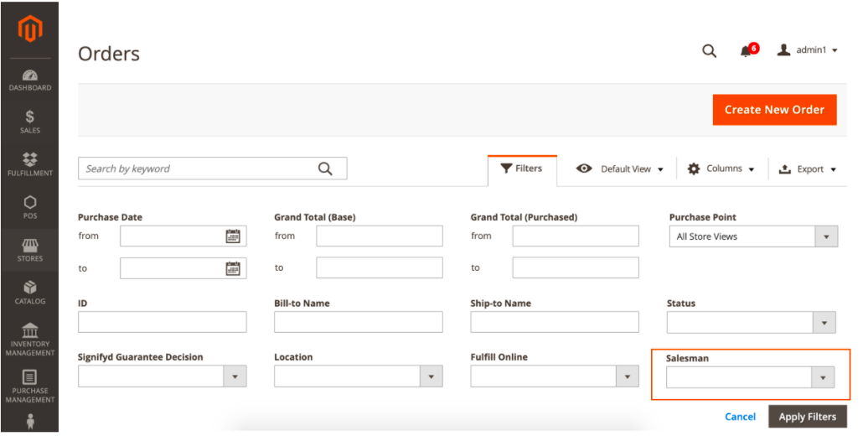This screenshot has height=436, width=868.
Task: Select the Filters tab
Action: tap(521, 169)
